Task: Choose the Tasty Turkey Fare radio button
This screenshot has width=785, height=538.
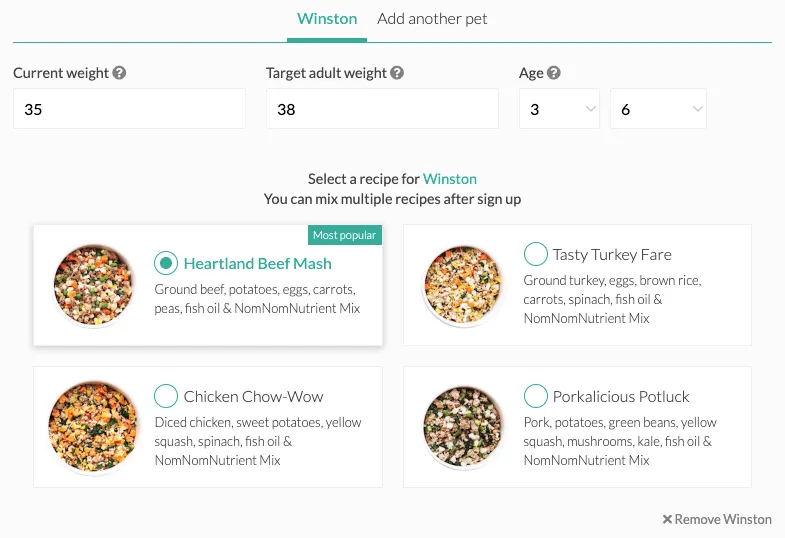Action: 535,254
